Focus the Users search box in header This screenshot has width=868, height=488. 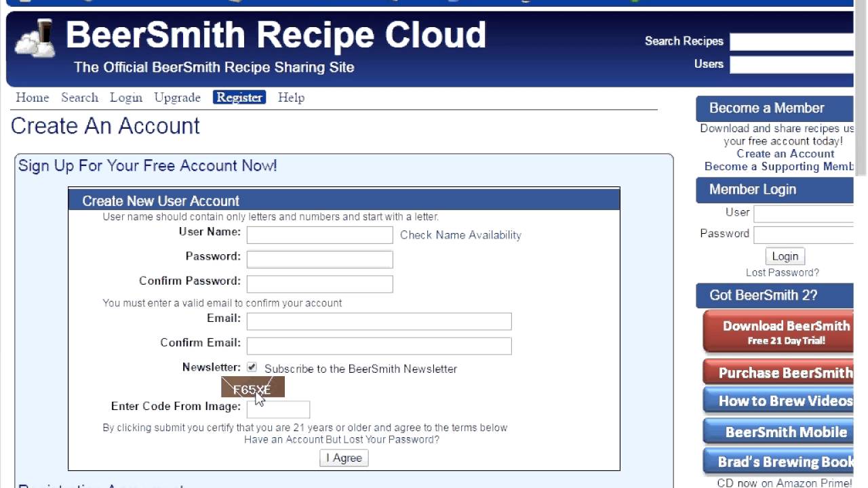click(x=791, y=65)
